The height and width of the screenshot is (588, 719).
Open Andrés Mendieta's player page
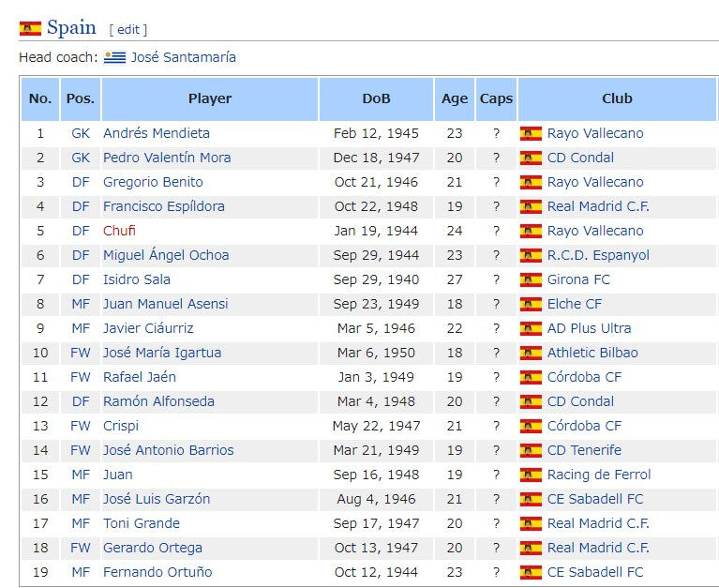pos(157,133)
